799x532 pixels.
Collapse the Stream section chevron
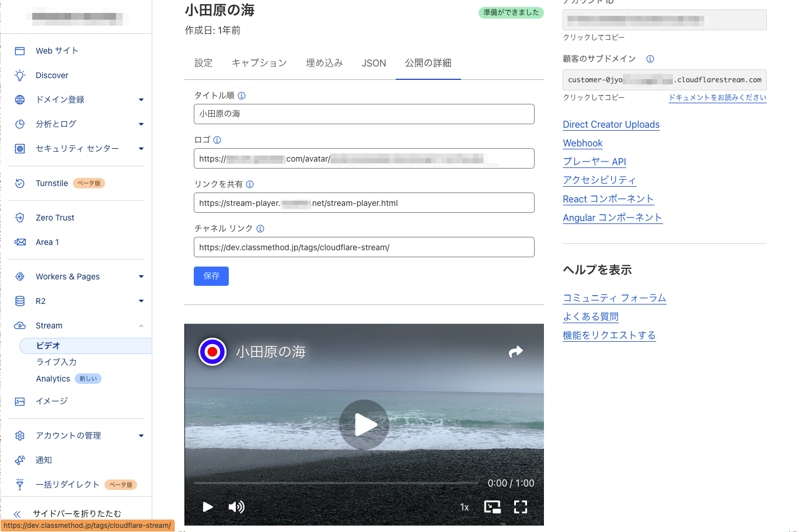click(141, 325)
